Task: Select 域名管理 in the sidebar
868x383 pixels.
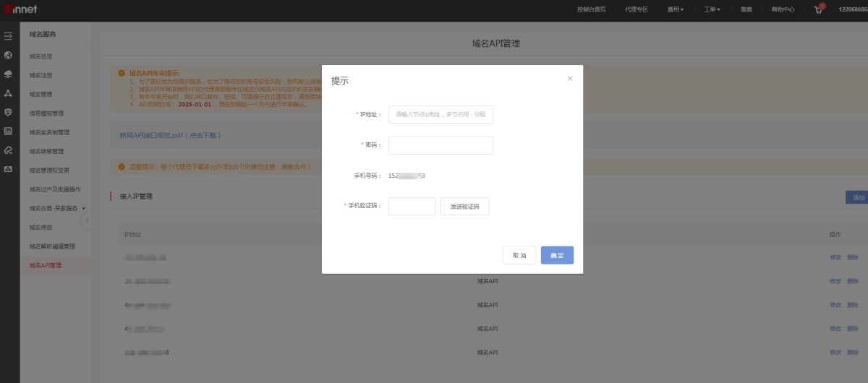Action: pyautogui.click(x=41, y=94)
